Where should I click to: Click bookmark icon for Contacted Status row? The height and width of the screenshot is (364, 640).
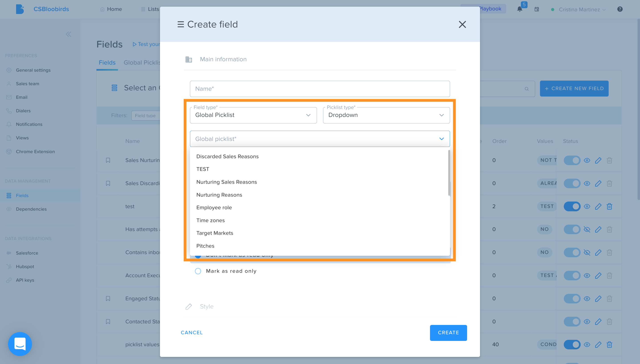pyautogui.click(x=108, y=322)
